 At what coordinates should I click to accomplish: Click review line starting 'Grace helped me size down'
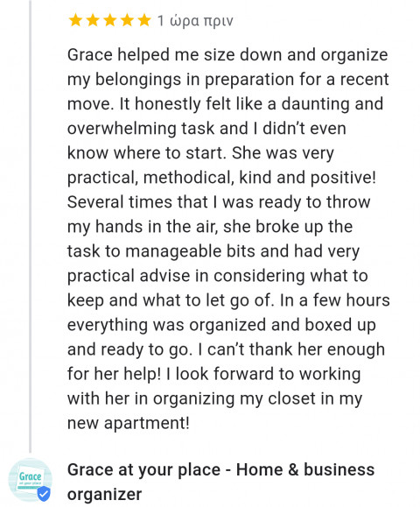[227, 55]
